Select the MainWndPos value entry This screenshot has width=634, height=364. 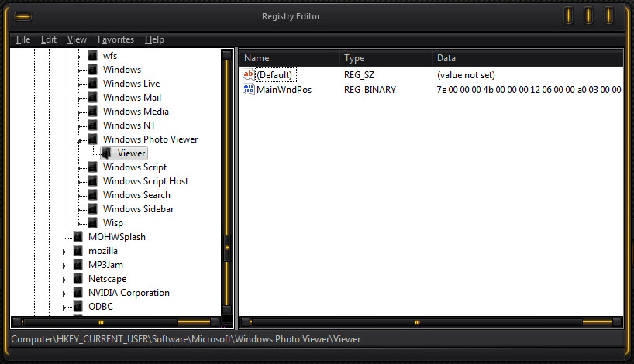pos(284,90)
